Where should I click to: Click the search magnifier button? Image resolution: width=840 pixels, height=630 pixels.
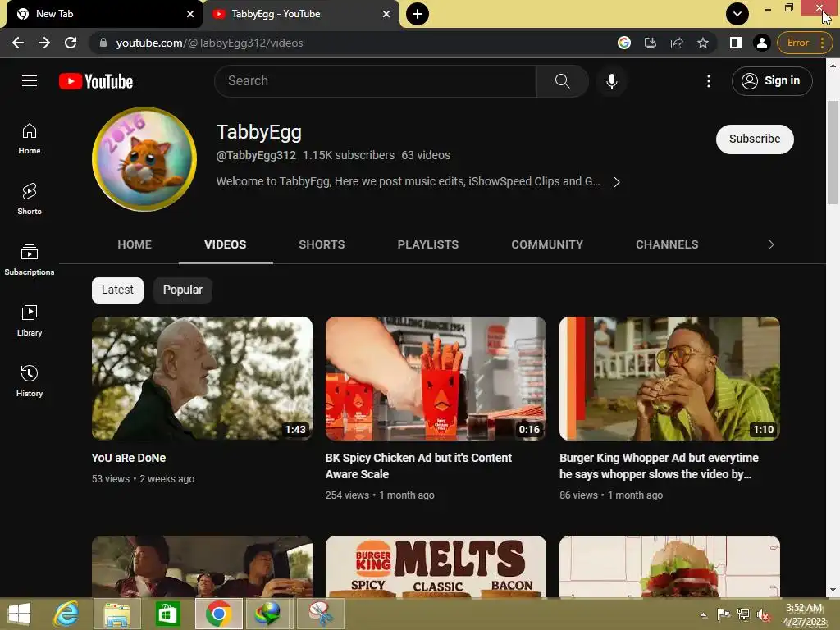tap(562, 81)
